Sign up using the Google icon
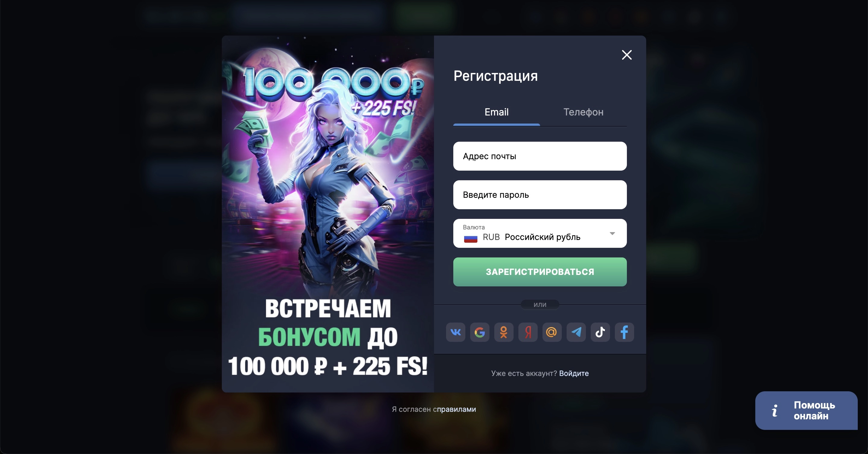The width and height of the screenshot is (868, 454). (480, 332)
